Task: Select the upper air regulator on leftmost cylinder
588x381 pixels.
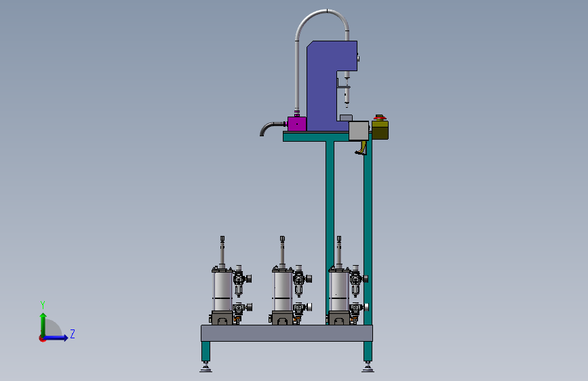Action: [240, 281]
